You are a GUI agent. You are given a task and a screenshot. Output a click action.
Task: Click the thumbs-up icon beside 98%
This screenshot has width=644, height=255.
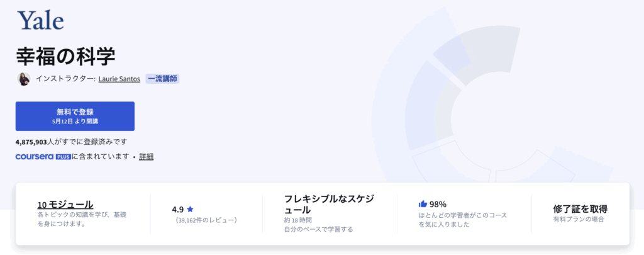pos(423,203)
